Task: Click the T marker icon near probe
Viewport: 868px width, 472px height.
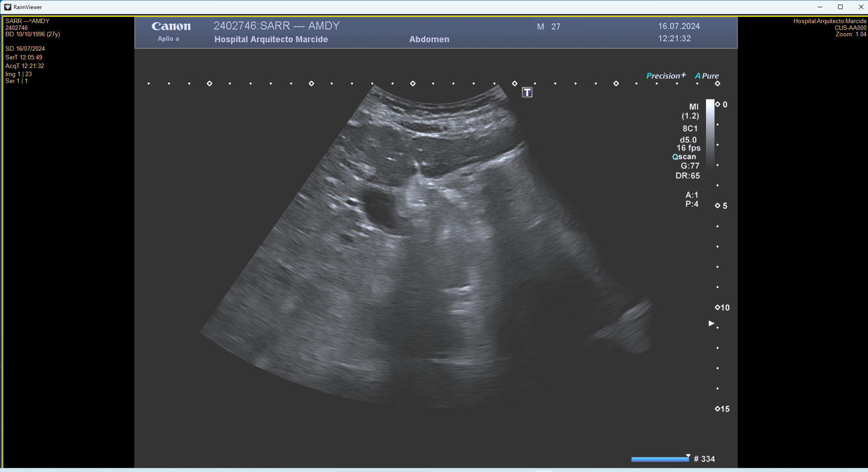Action: pyautogui.click(x=527, y=92)
